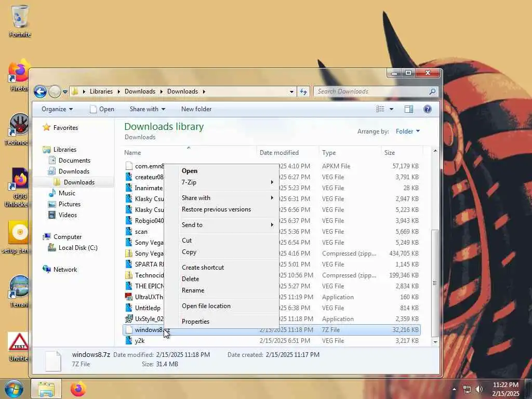Viewport: 532px width, 399px height.
Task: Click the search magnifier icon
Action: coord(432,91)
